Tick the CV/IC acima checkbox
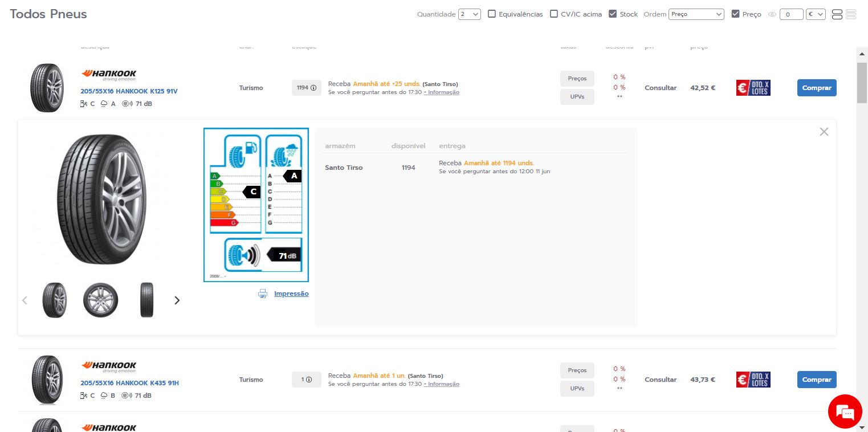This screenshot has height=432, width=868. (x=554, y=14)
